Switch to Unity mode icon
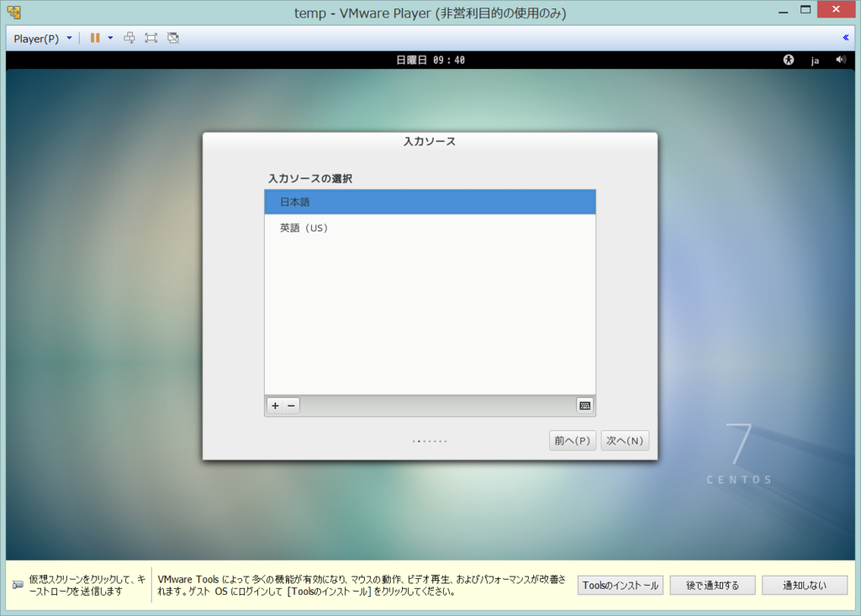861x616 pixels. (173, 38)
